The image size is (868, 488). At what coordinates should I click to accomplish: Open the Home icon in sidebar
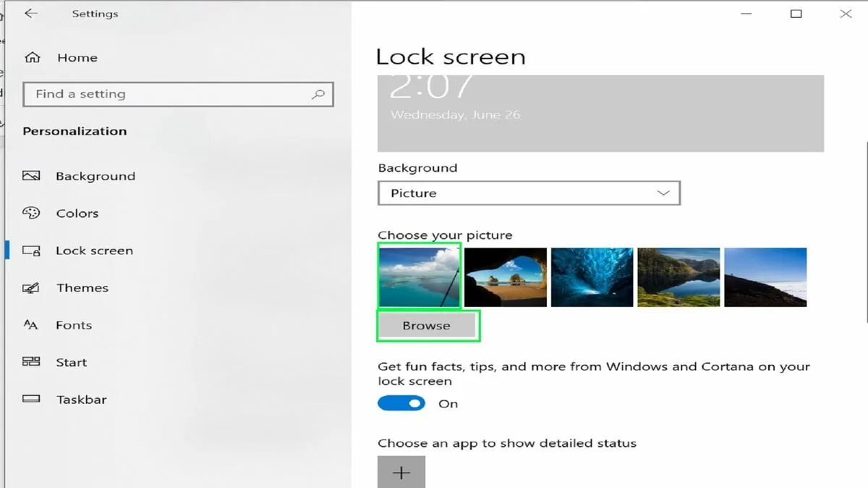pos(32,58)
